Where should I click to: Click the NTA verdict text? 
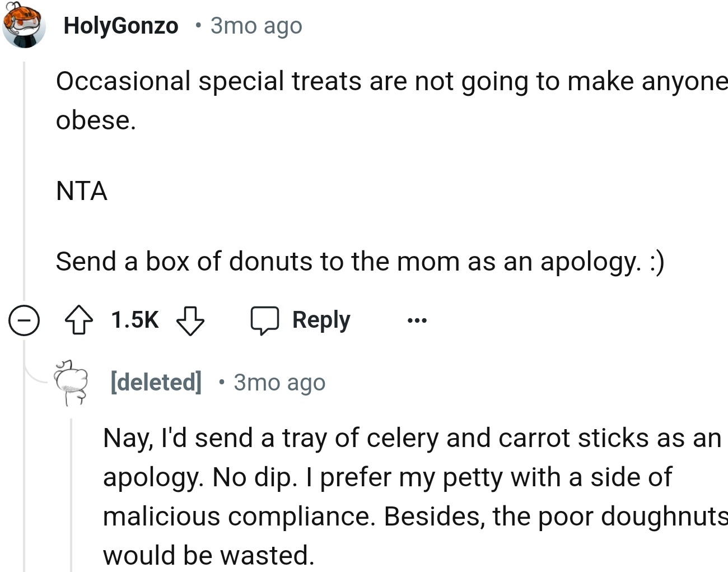82,191
